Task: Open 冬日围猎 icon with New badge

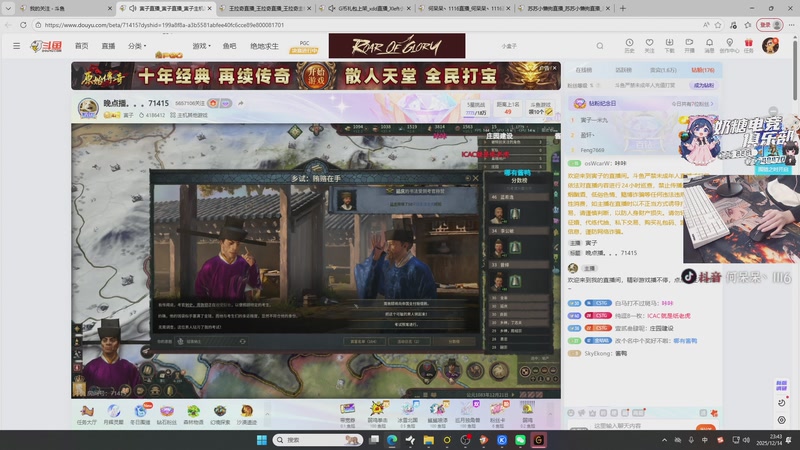Action: click(x=140, y=415)
